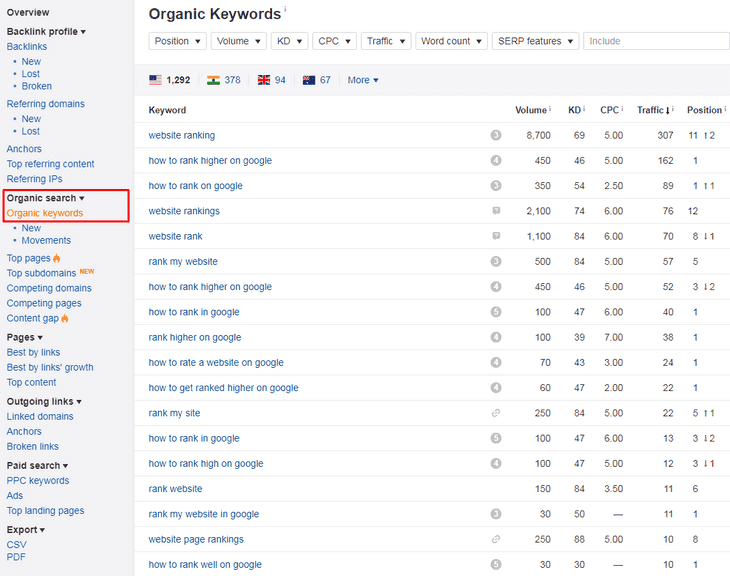Open the KD filter dropdown
This screenshot has height=576, width=730.
[x=289, y=41]
